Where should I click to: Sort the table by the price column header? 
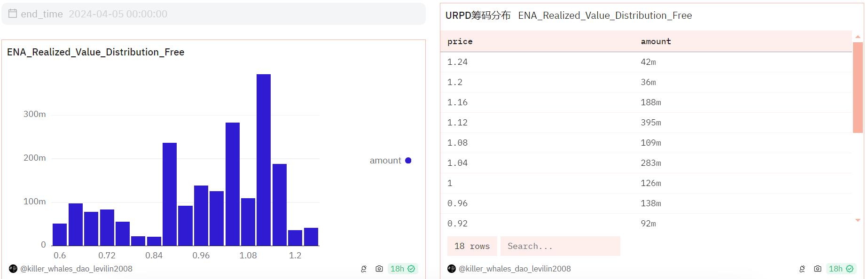click(x=460, y=41)
